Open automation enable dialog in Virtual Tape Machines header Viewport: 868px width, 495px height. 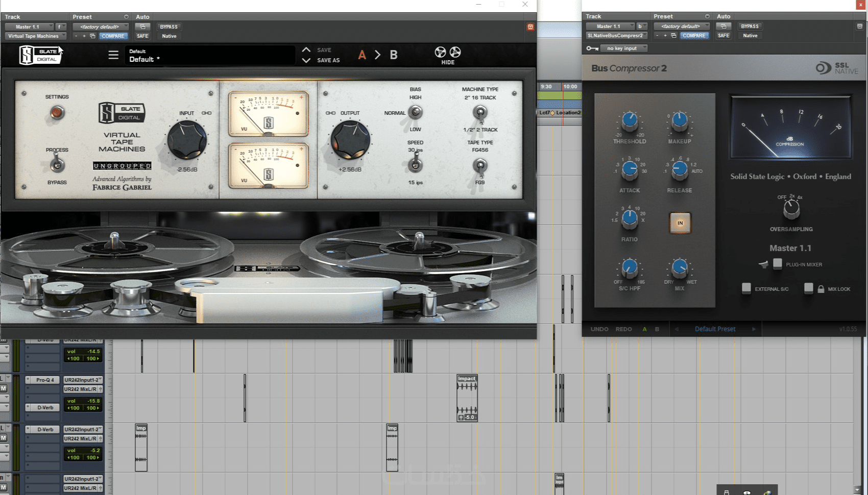click(x=142, y=27)
